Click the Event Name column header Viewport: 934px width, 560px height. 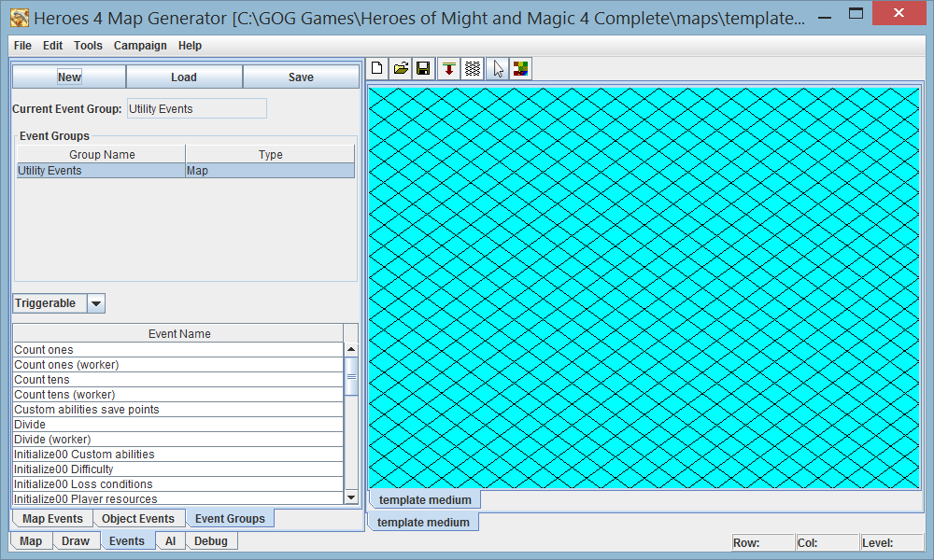coord(178,333)
